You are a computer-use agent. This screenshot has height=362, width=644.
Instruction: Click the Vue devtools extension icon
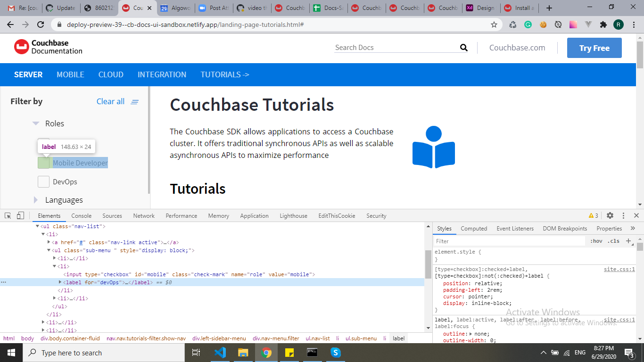tap(588, 25)
